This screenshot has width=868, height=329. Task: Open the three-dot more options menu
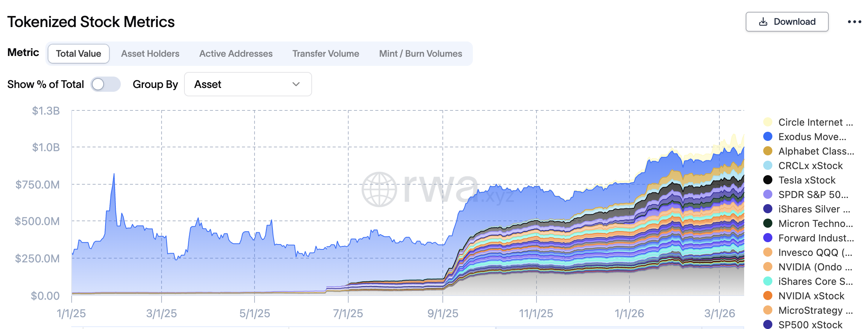[x=855, y=22]
